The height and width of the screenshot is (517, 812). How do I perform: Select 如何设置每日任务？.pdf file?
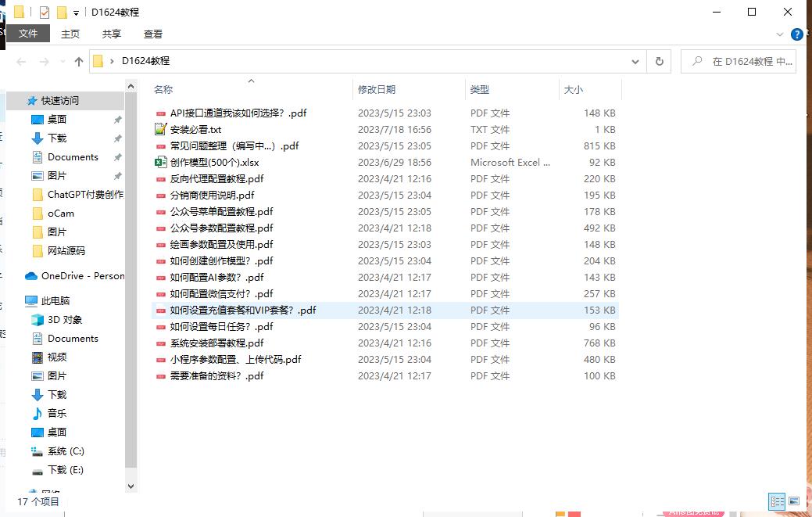pyautogui.click(x=222, y=327)
